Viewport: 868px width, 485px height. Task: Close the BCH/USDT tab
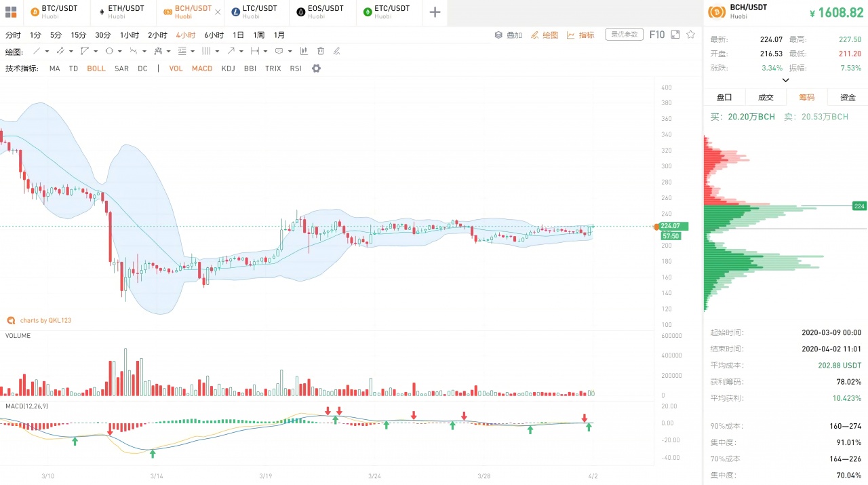click(x=218, y=12)
